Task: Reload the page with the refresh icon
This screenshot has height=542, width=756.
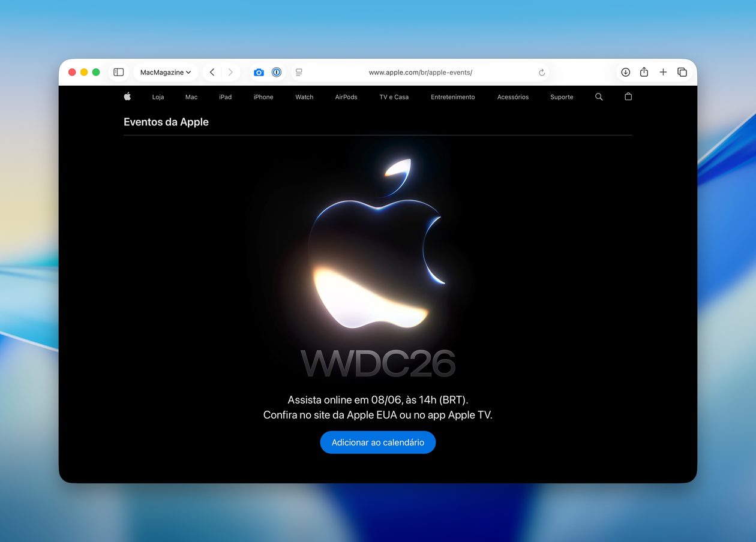Action: click(542, 72)
